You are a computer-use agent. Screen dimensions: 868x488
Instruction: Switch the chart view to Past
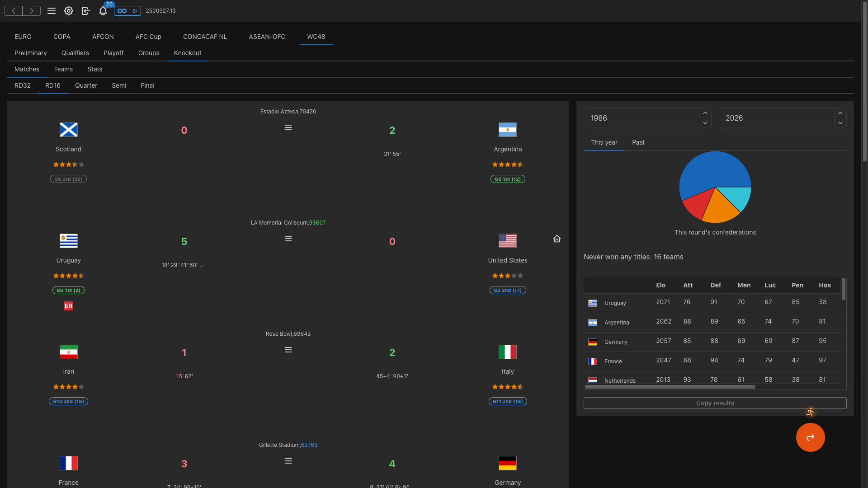pyautogui.click(x=638, y=142)
